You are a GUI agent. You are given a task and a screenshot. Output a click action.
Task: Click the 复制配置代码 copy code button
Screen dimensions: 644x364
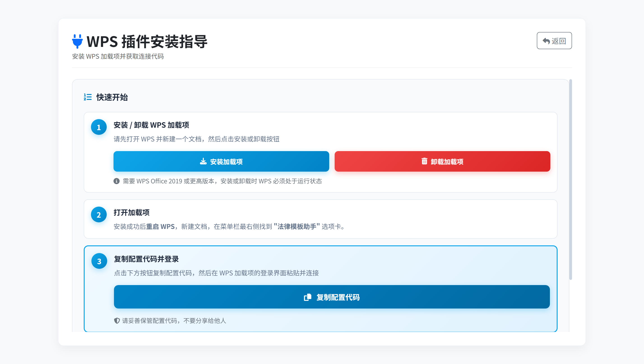pyautogui.click(x=332, y=297)
